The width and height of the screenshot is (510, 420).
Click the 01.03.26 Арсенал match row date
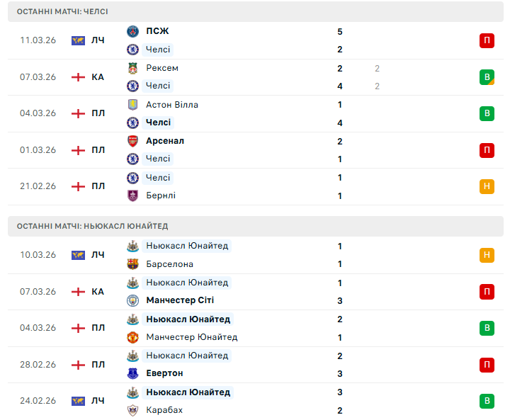(x=38, y=150)
